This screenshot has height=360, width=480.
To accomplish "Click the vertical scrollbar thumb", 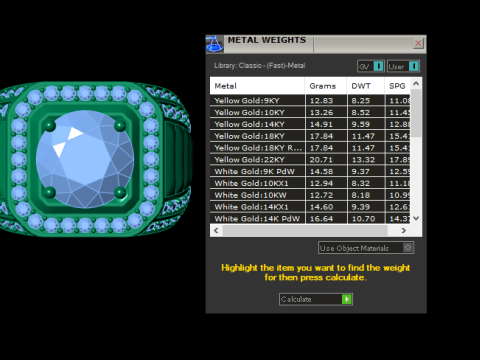I will 416,113.
